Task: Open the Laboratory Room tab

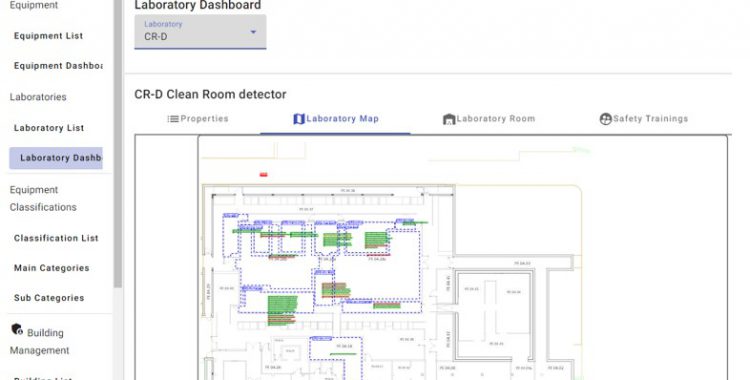Action: (x=489, y=119)
